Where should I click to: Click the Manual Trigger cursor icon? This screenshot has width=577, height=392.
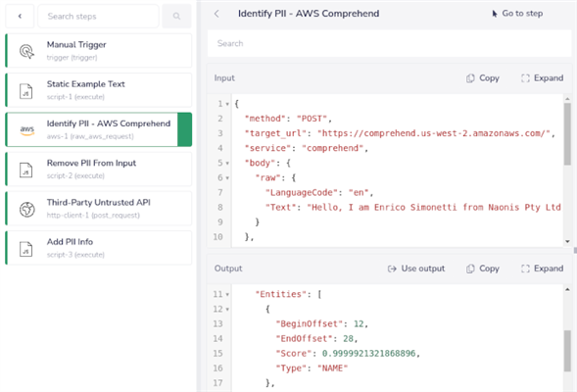(x=26, y=51)
